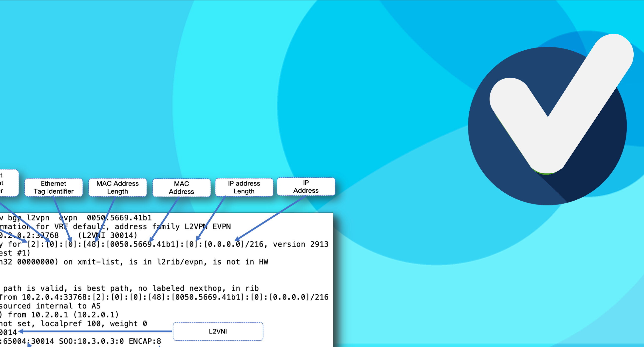
Task: Click the MAC Address callout box
Action: (182, 188)
